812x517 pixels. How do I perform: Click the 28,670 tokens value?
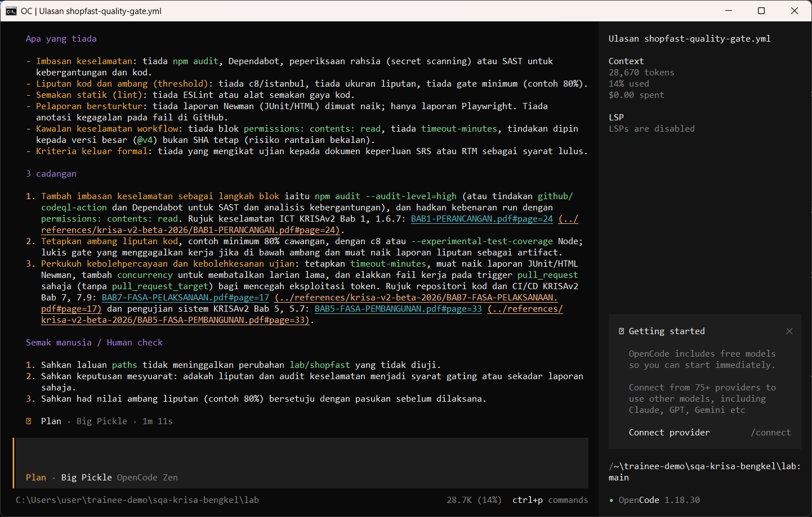641,73
